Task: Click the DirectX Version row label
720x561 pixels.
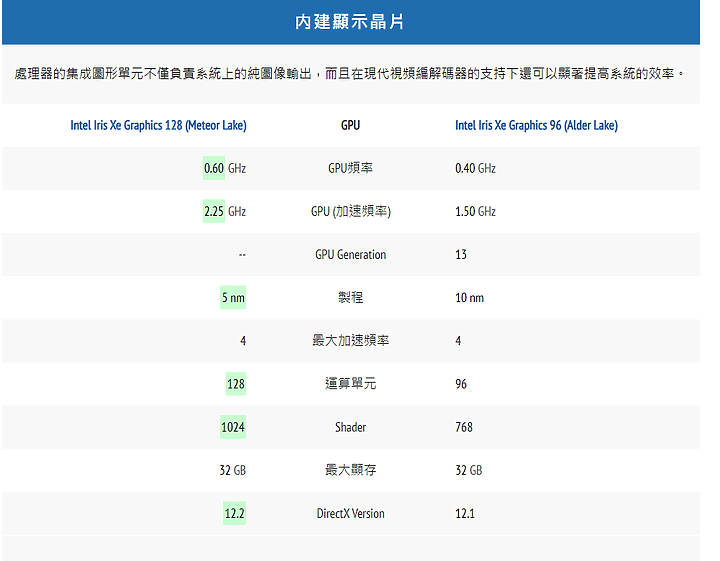Action: click(350, 513)
